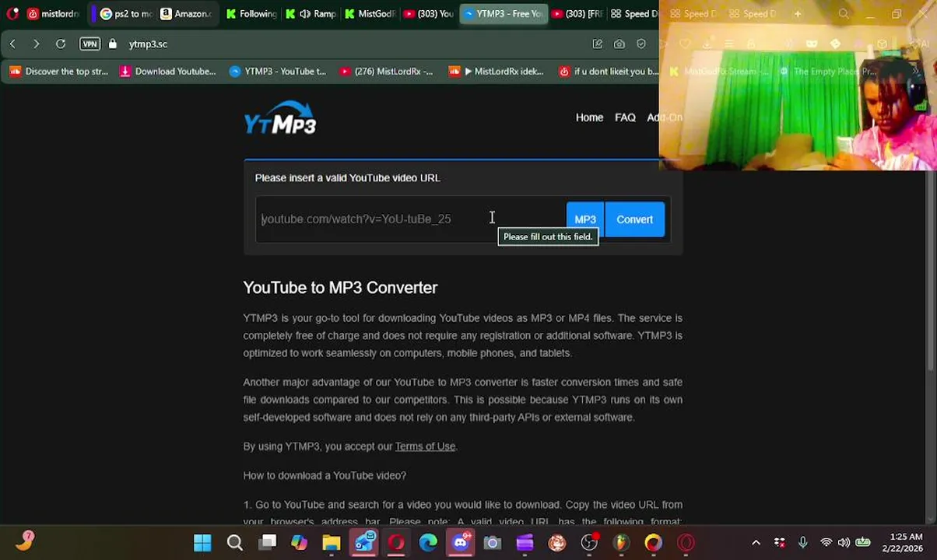Open the Camera app on the taskbar
937x560 pixels.
point(493,542)
